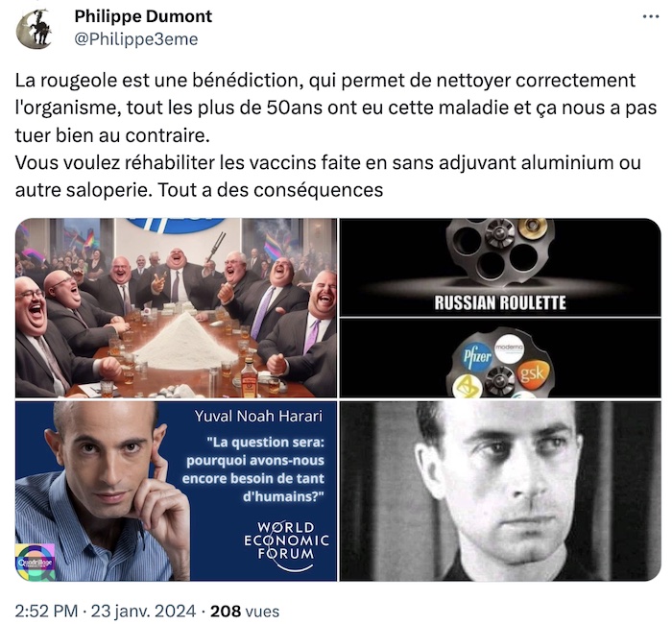
Task: Open the Yuval Noah Harari quote image
Action: click(176, 492)
